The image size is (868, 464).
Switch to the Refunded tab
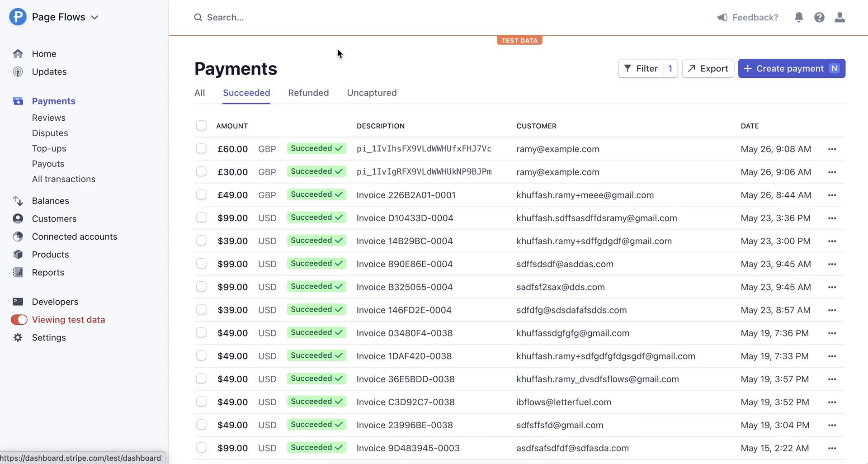tap(309, 93)
